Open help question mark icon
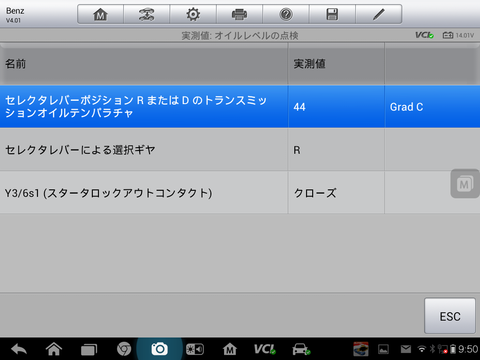This screenshot has width=480, height=360. 286,14
